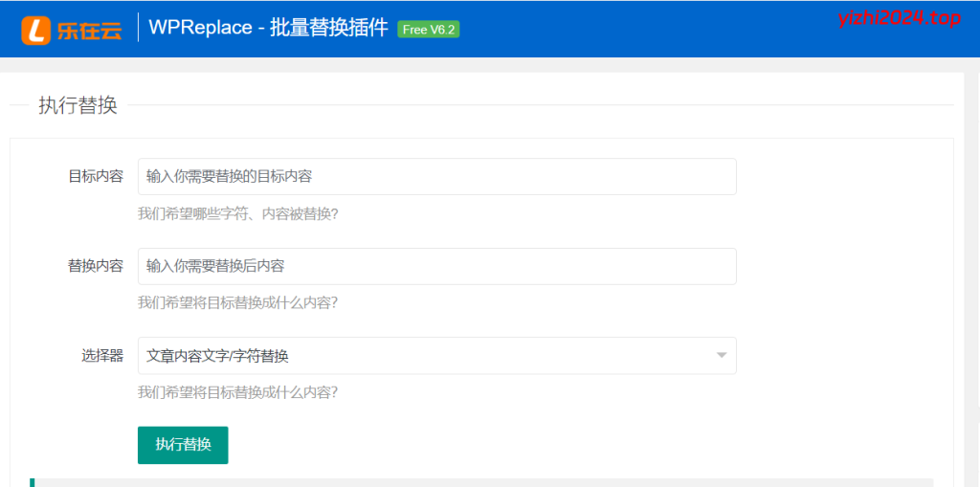Viewport: 980px width, 487px height.
Task: Click the orange 乐在云 logo icon
Action: (36, 30)
